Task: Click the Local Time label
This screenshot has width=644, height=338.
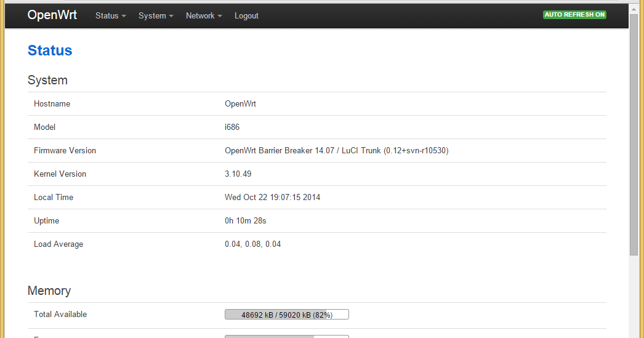Action: (54, 198)
